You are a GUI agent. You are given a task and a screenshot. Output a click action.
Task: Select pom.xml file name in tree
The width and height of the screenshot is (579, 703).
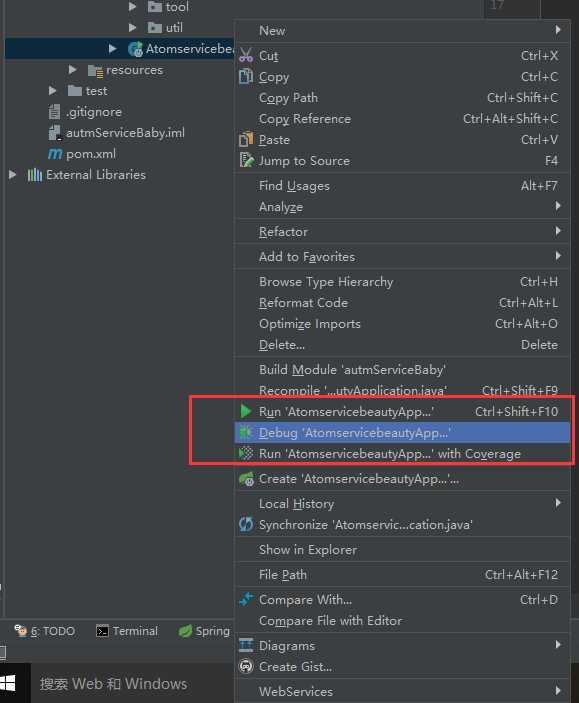pyautogui.click(x=91, y=154)
